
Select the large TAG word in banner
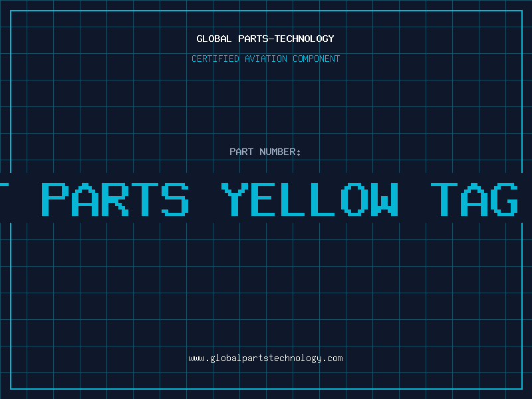pos(474,199)
